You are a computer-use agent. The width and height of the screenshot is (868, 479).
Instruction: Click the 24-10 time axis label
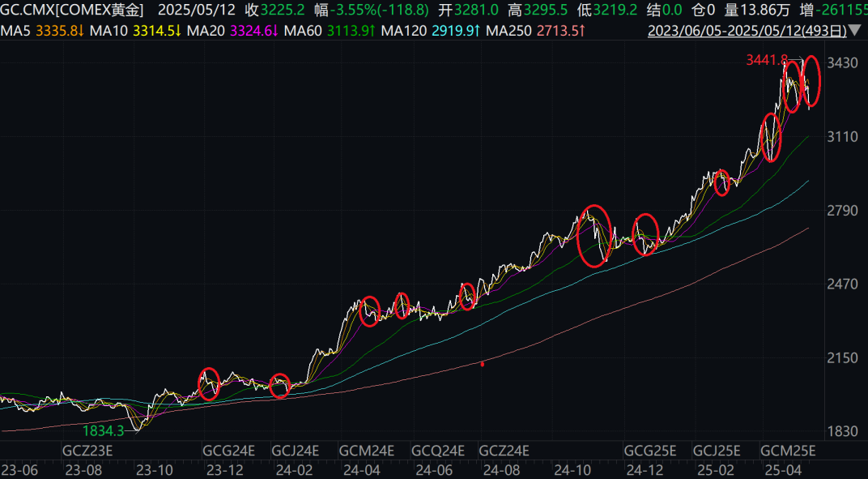click(x=574, y=470)
